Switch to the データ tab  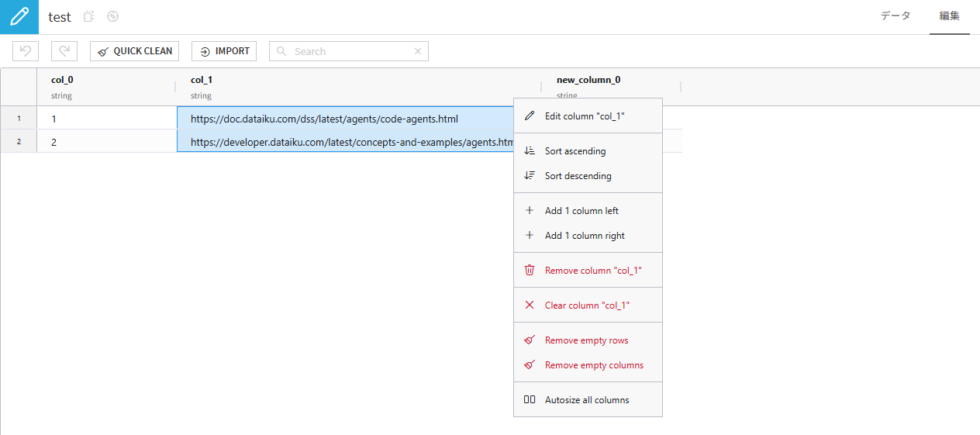tap(895, 16)
